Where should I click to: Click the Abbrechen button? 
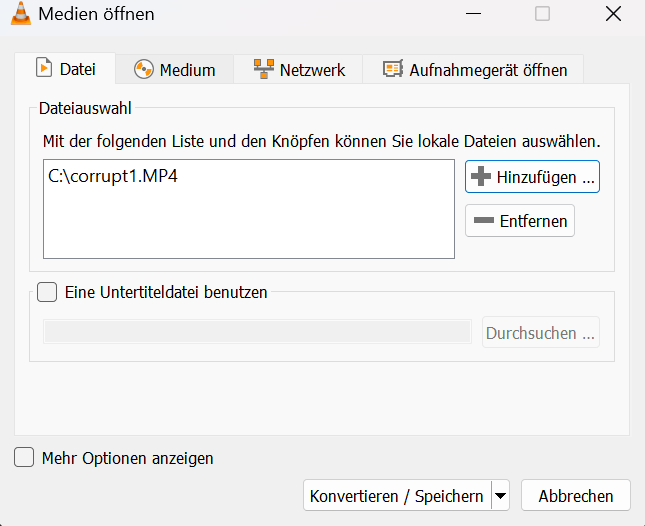click(x=576, y=496)
